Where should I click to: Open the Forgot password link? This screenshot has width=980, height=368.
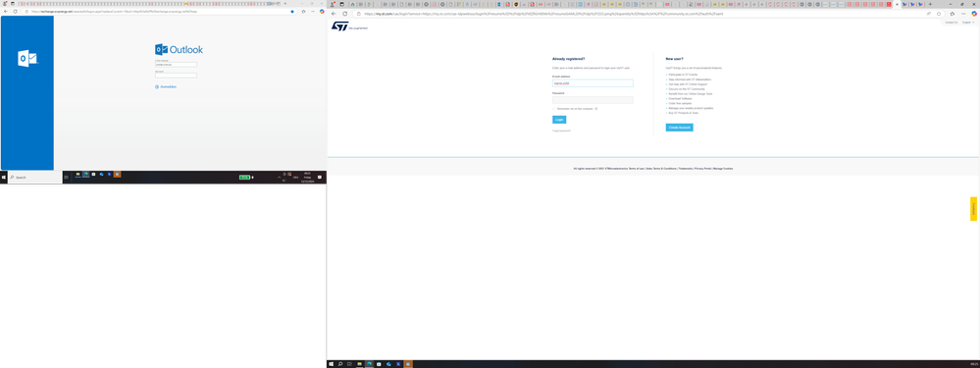point(562,131)
